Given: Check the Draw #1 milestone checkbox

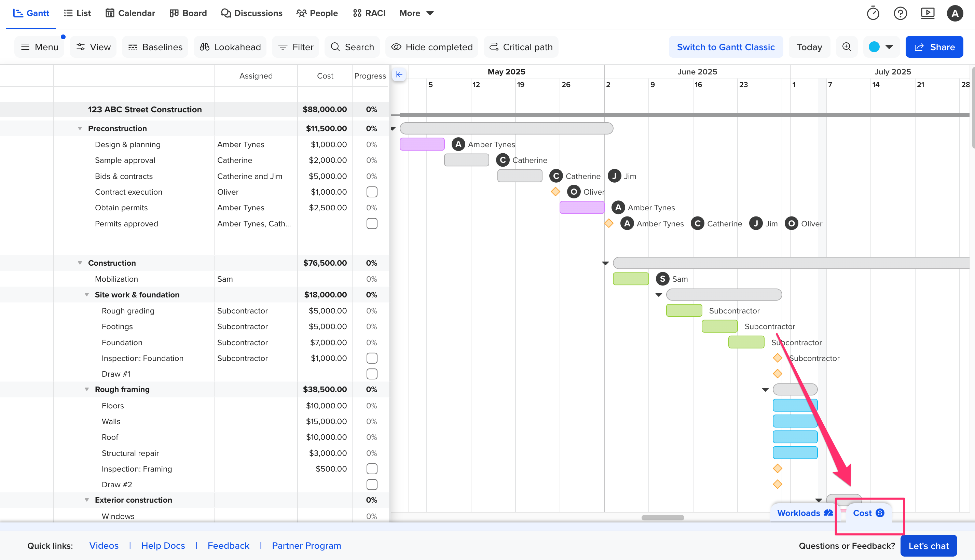Looking at the screenshot, I should click(x=372, y=374).
